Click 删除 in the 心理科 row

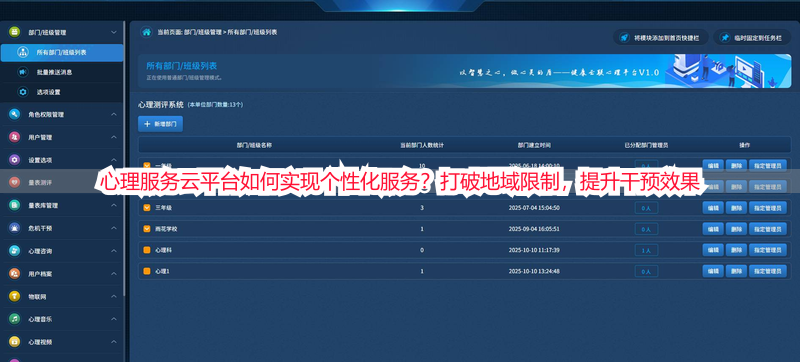(736, 250)
